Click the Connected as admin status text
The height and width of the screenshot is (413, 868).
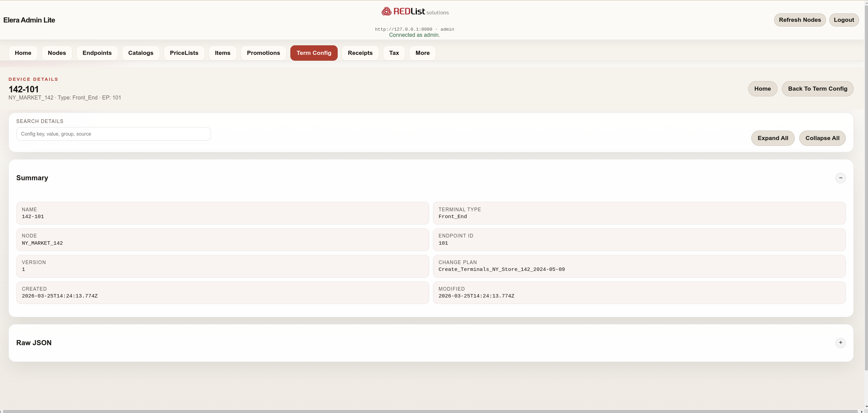(x=414, y=35)
